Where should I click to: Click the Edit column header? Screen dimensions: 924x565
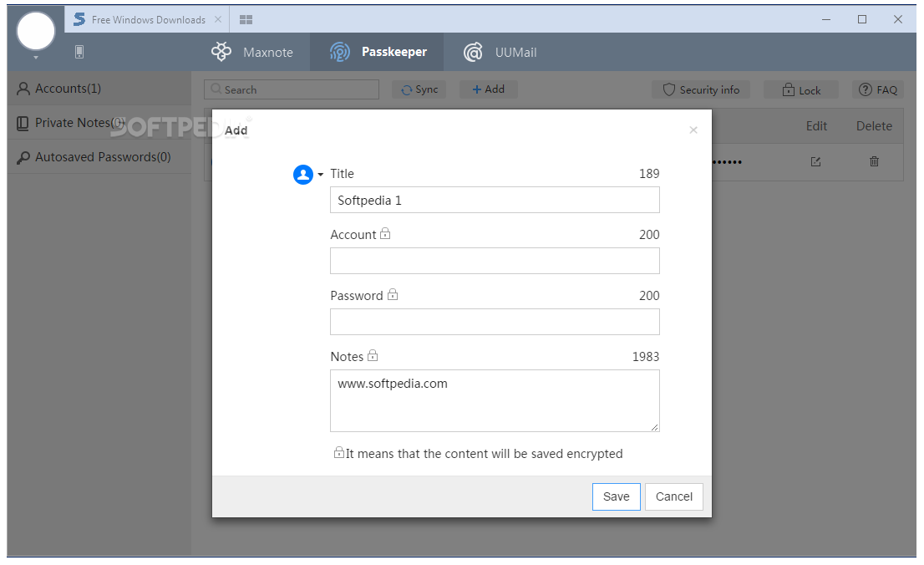pyautogui.click(x=816, y=126)
